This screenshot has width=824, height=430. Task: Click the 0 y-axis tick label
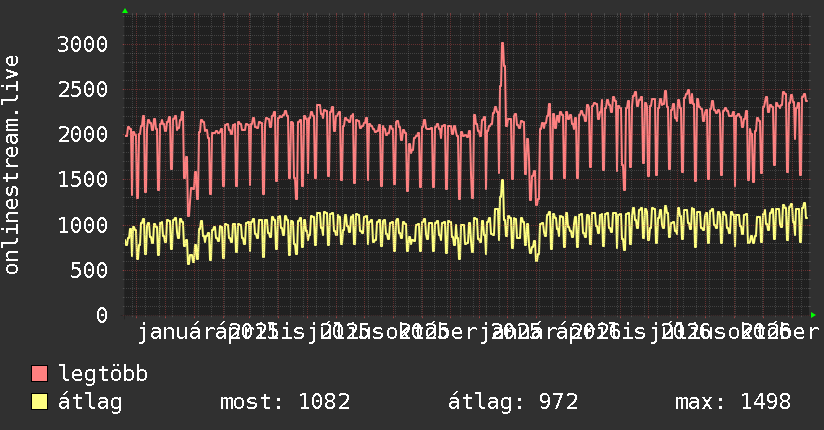click(102, 315)
